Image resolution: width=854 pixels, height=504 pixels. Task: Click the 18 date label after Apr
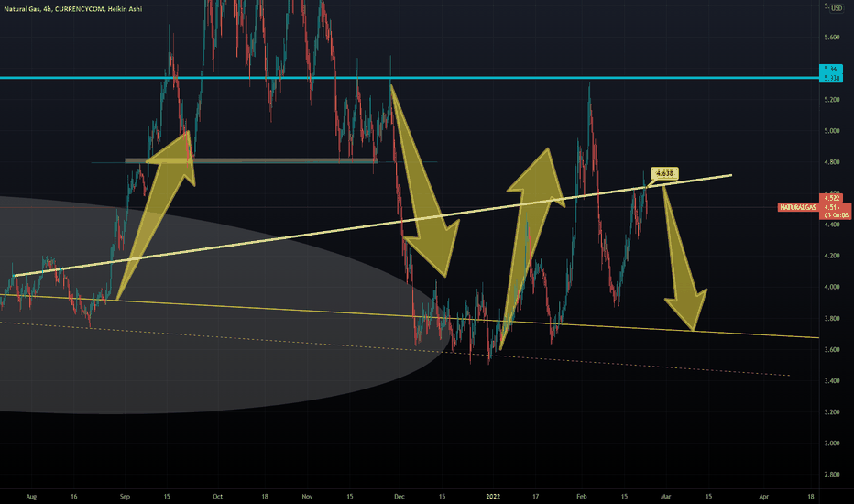[x=811, y=497]
